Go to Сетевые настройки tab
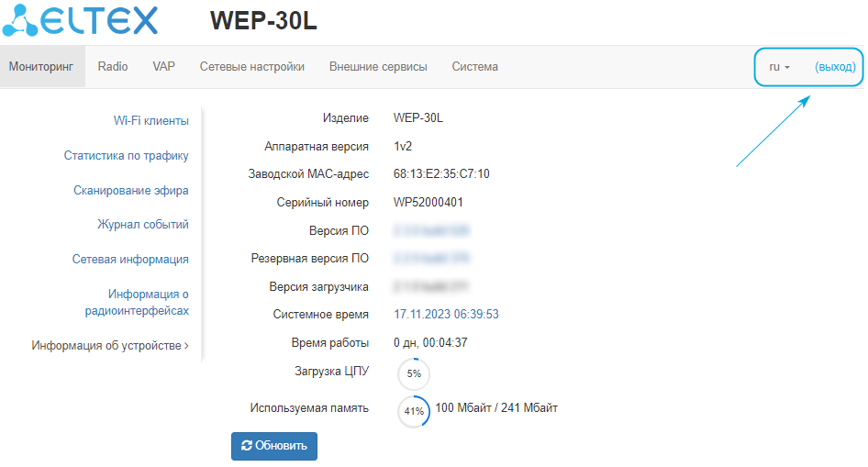 [252, 66]
